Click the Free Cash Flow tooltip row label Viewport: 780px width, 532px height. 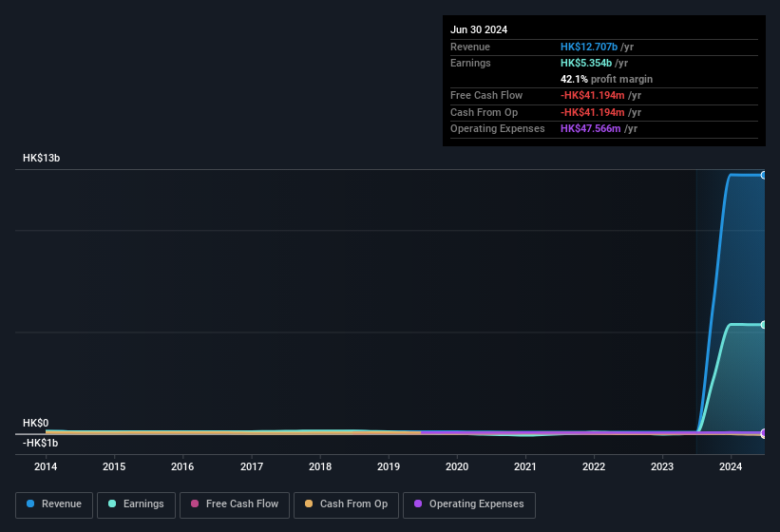(x=486, y=95)
